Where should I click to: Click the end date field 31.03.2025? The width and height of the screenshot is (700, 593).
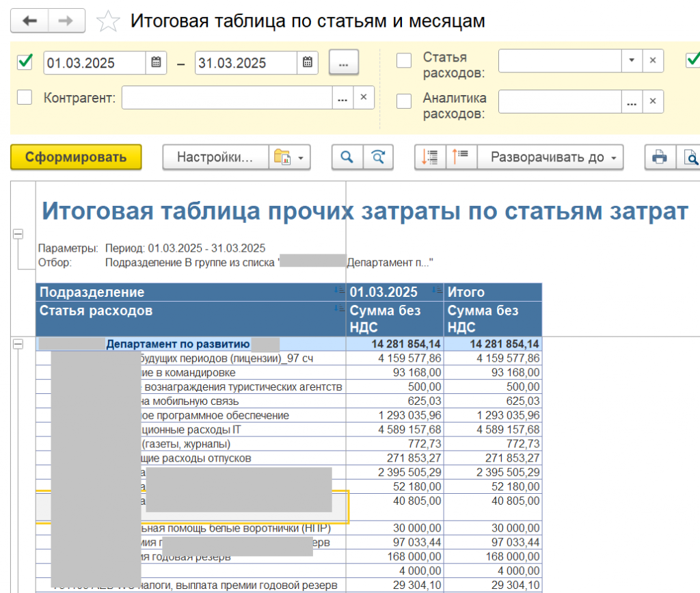click(246, 62)
